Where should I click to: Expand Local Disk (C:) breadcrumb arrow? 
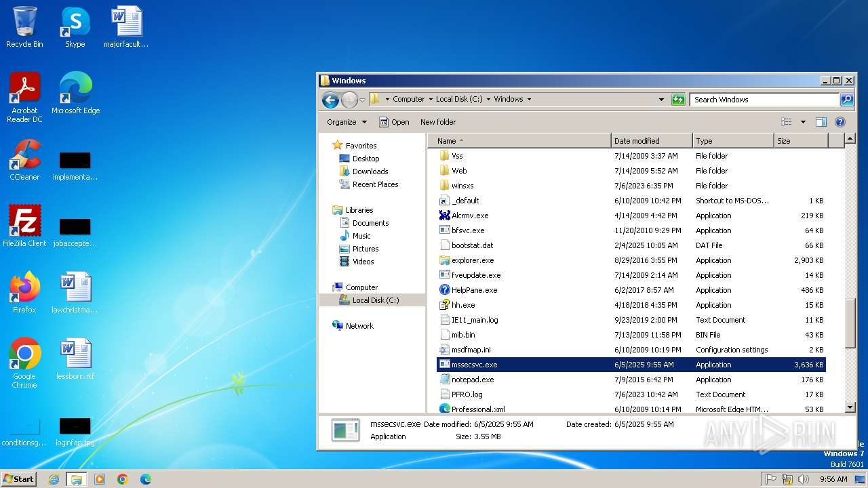point(488,99)
